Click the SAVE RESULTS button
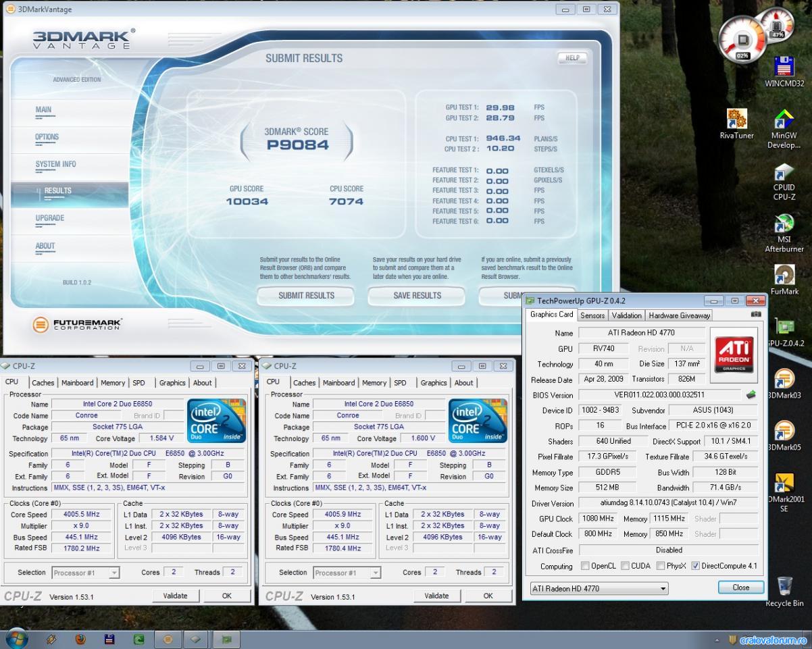 pos(417,295)
